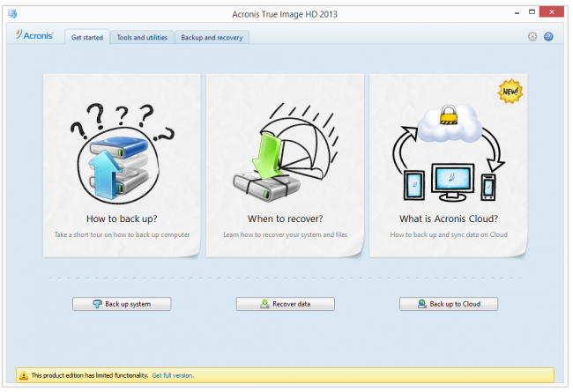The image size is (573, 392).
Task: Open the What is Acronis Cloud? heading
Action: pos(449,219)
